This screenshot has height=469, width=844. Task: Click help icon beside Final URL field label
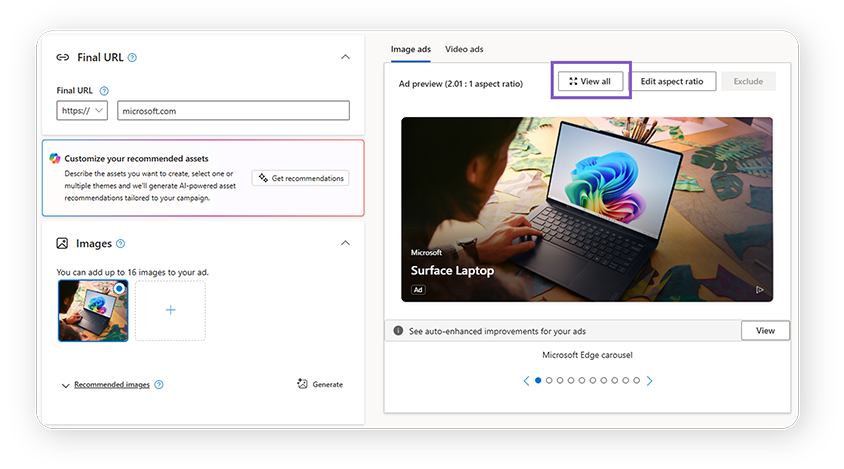(x=104, y=91)
